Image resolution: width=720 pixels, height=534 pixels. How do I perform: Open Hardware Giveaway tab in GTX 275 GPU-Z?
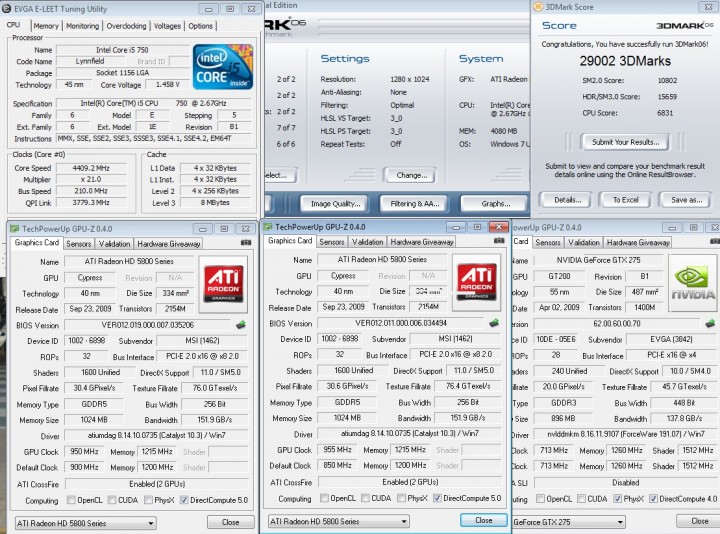tap(638, 242)
